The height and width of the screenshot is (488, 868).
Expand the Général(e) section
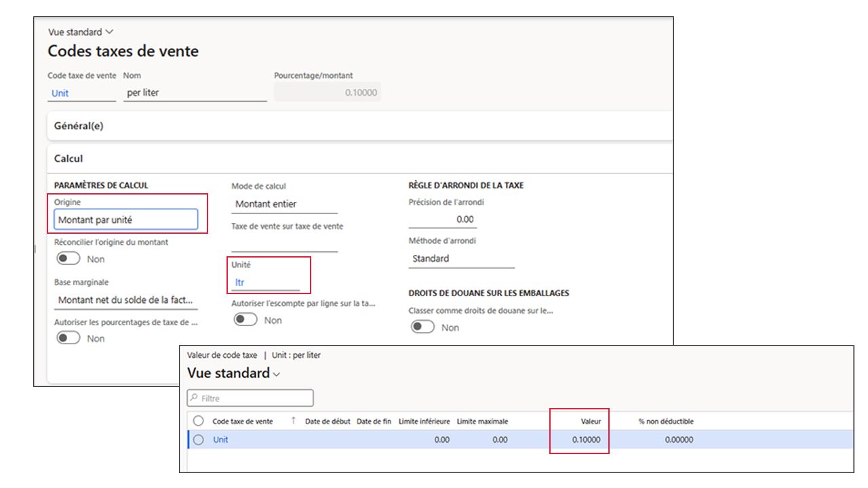360,126
